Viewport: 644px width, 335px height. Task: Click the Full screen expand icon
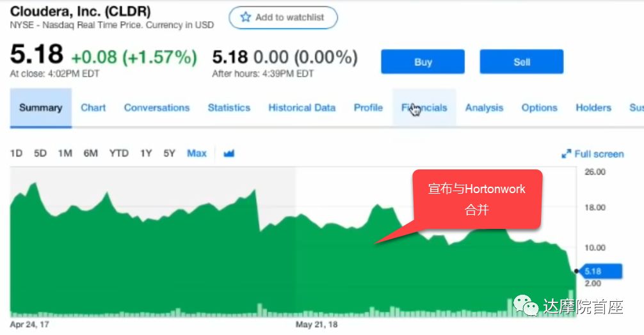[566, 154]
